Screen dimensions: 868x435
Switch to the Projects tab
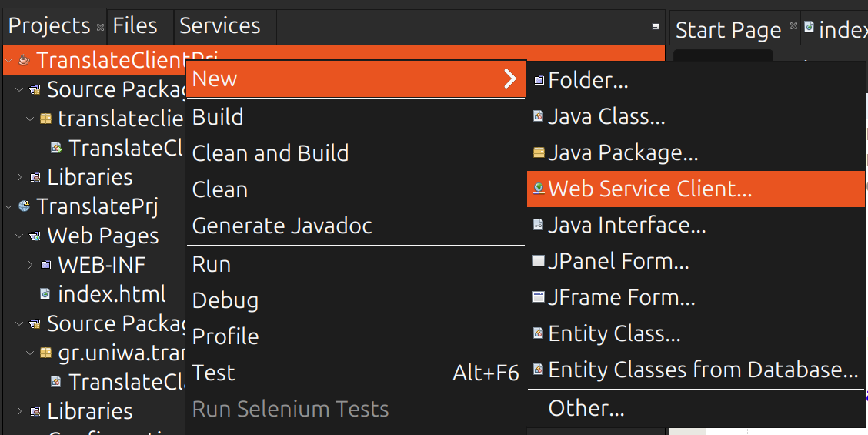48,26
